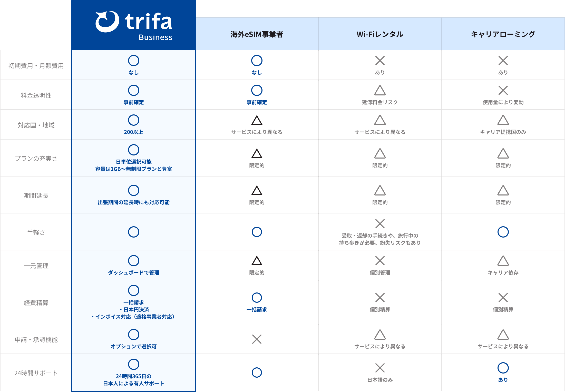Viewport: 565px width, 392px height.
Task: Click the trifa Business logo
Action: [x=134, y=26]
